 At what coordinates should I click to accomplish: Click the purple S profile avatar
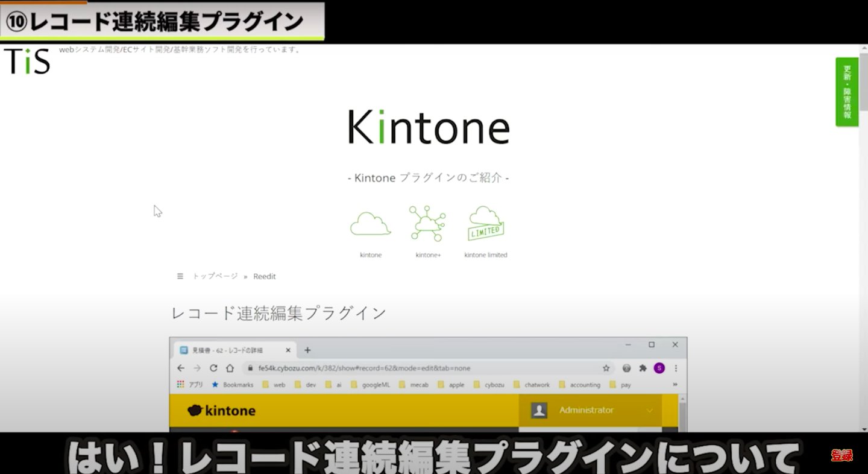[x=659, y=368]
